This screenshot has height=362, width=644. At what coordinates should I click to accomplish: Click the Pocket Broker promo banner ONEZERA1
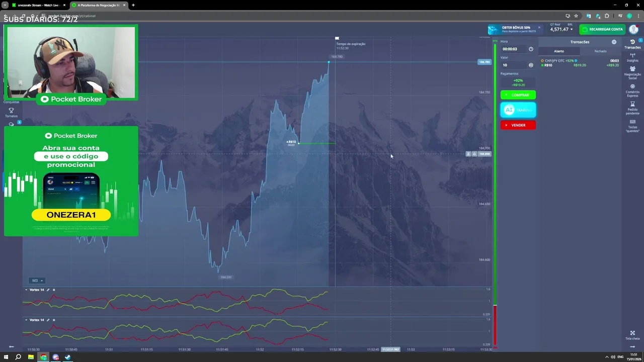tap(71, 181)
